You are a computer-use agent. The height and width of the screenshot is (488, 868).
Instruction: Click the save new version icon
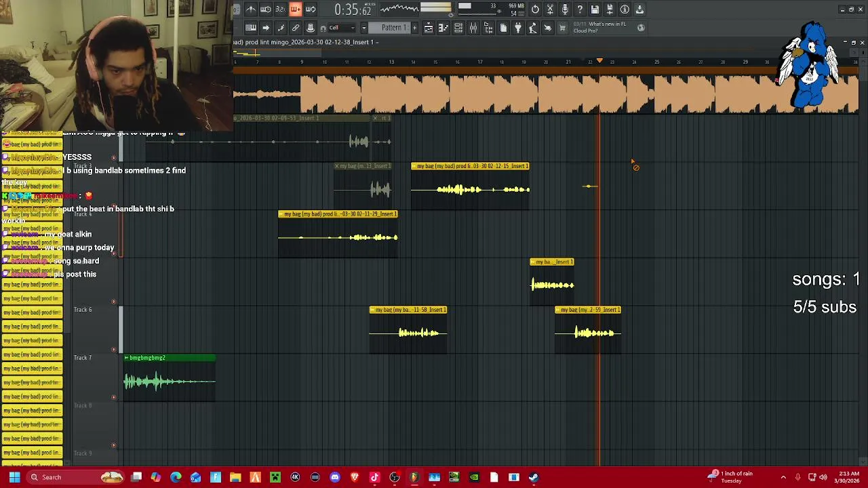tap(610, 9)
